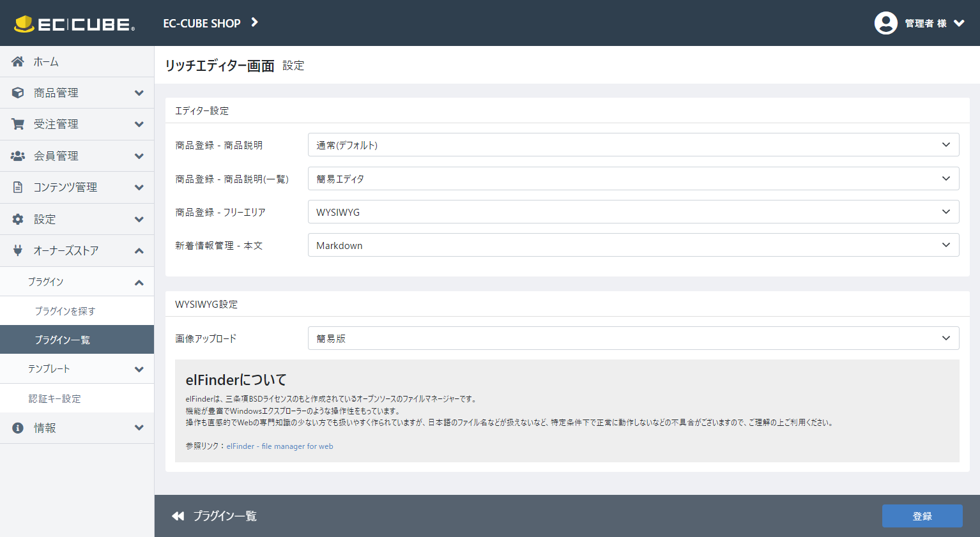Click 管理者 様 user name
Screen dimensions: 980x537
[926, 23]
